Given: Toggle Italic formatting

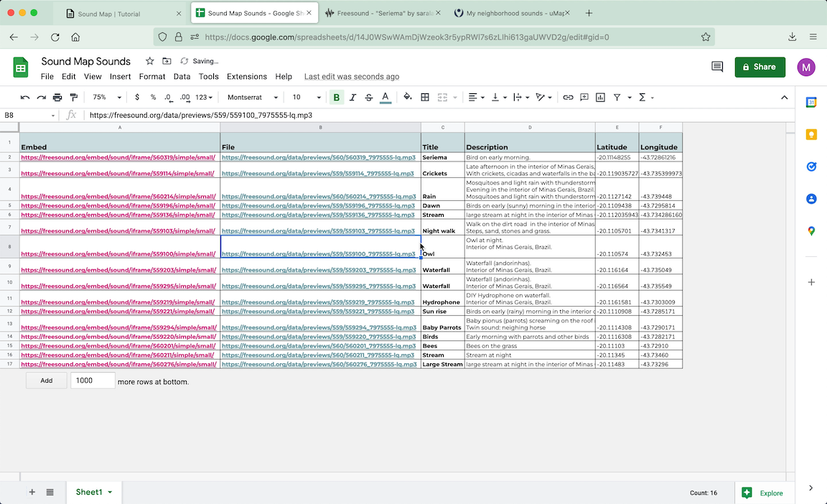Looking at the screenshot, I should click(352, 98).
